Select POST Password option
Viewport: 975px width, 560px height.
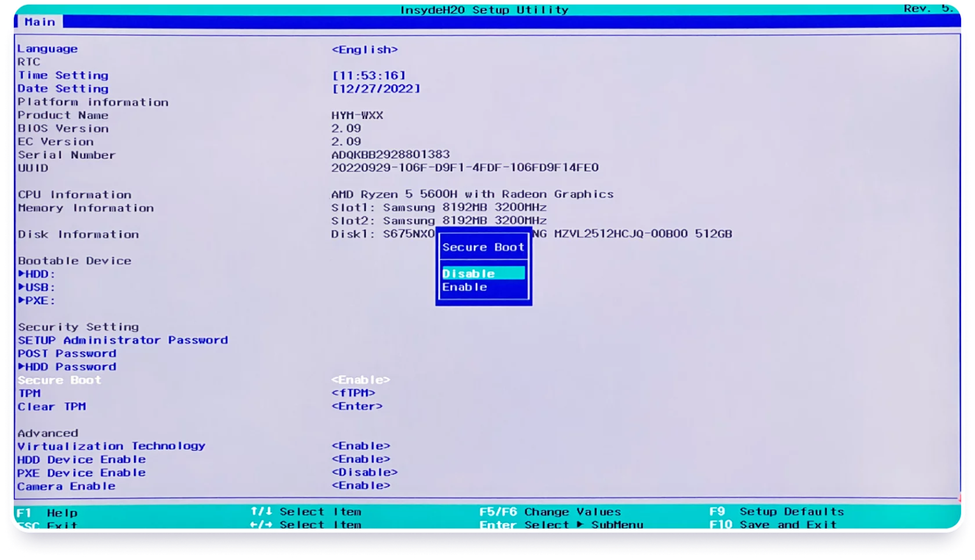point(67,353)
